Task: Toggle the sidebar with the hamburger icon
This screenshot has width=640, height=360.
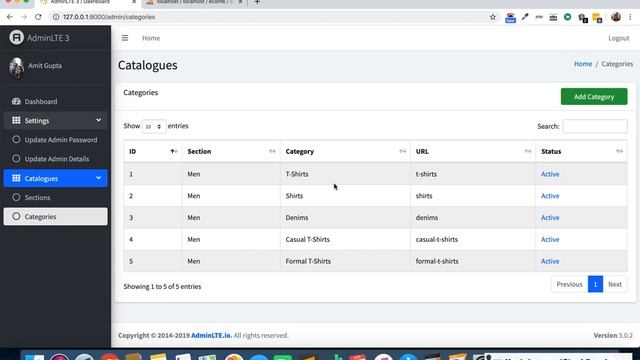Action: click(x=125, y=38)
